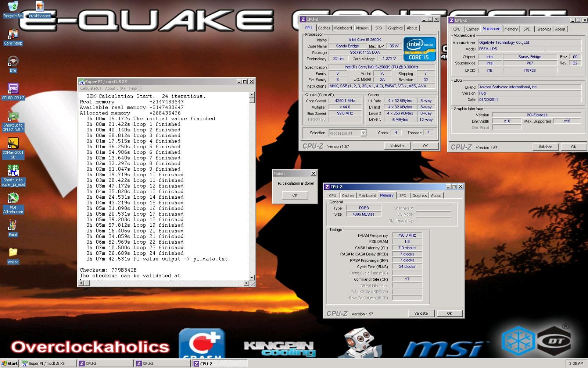Switch to Memory tab in CPU window

[362, 28]
